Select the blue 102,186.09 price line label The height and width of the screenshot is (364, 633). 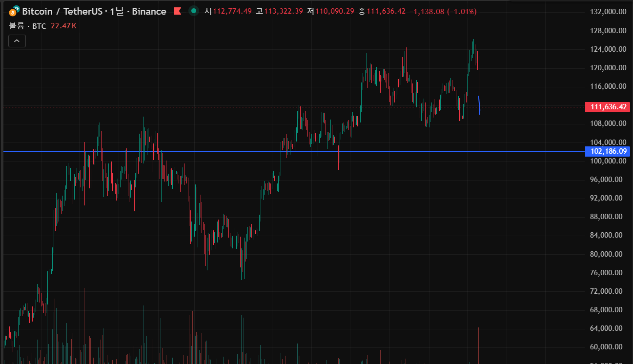608,151
